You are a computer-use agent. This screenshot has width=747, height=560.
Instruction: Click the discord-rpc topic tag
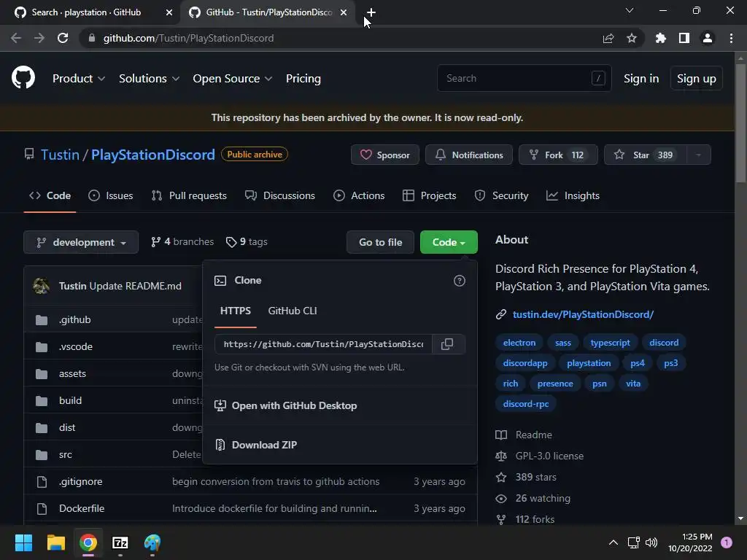526,404
